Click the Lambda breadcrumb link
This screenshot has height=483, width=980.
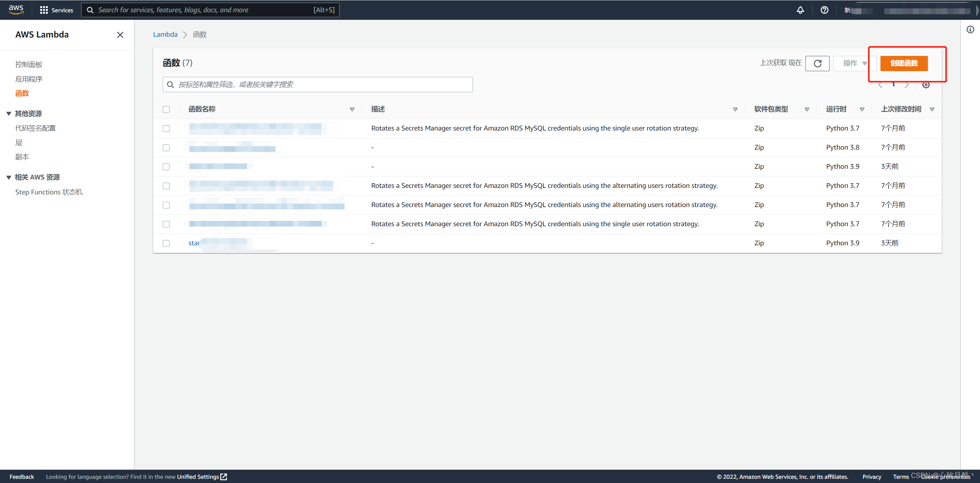point(165,34)
